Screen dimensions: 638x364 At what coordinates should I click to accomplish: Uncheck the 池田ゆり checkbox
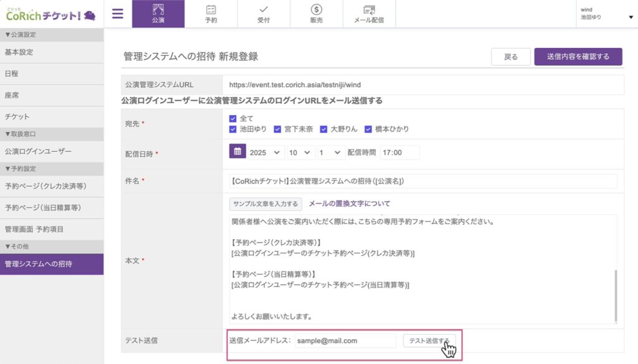233,129
